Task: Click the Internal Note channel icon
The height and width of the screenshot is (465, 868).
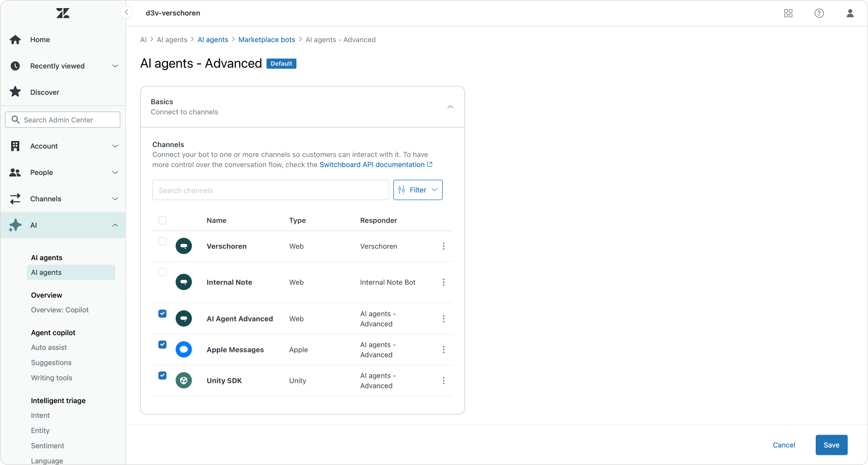Action: [x=184, y=282]
